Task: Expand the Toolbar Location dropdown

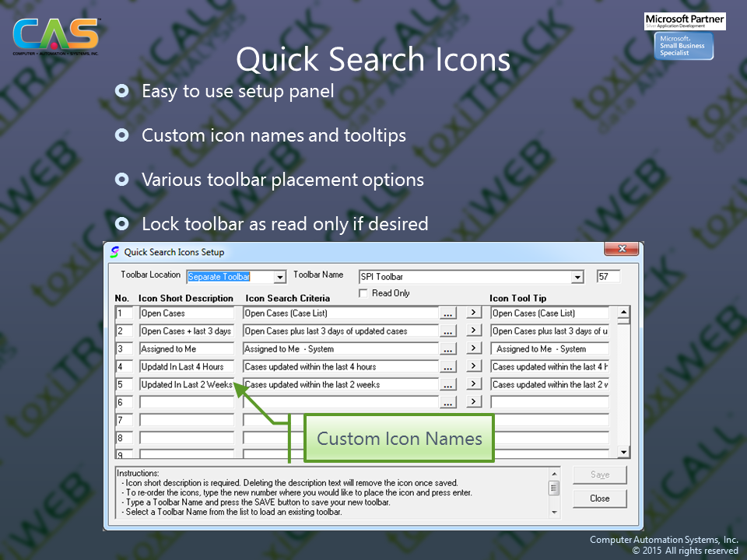Action: [x=280, y=277]
